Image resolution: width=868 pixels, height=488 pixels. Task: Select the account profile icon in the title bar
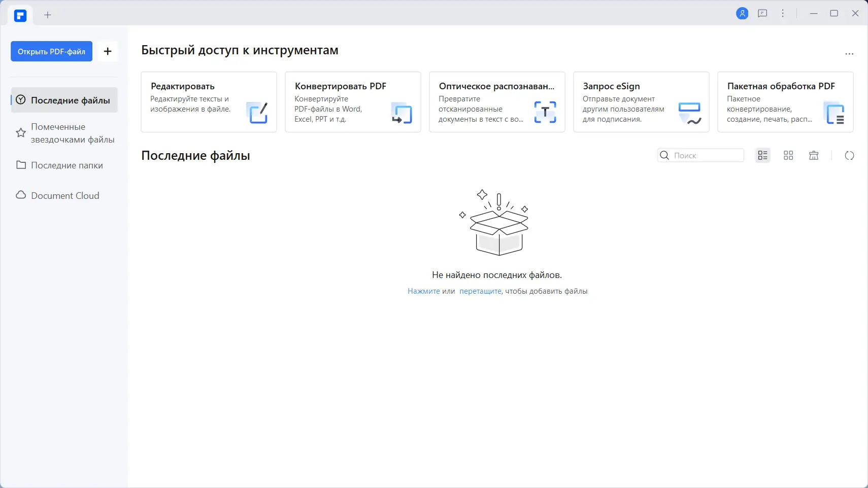pyautogui.click(x=743, y=13)
